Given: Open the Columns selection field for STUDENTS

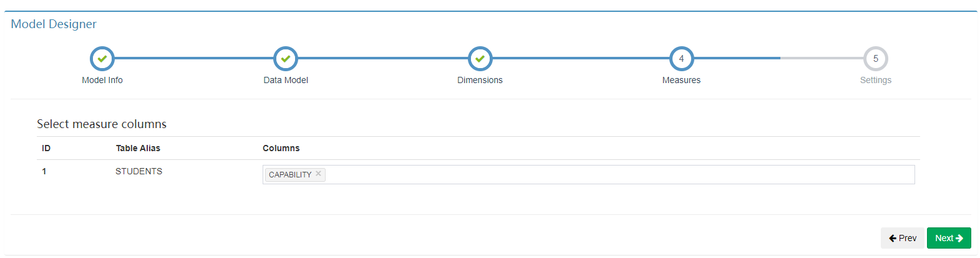Looking at the screenshot, I should tap(589, 174).
